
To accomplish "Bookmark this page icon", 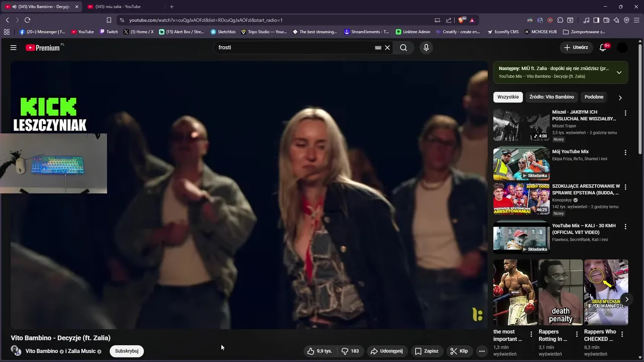I will point(109,20).
